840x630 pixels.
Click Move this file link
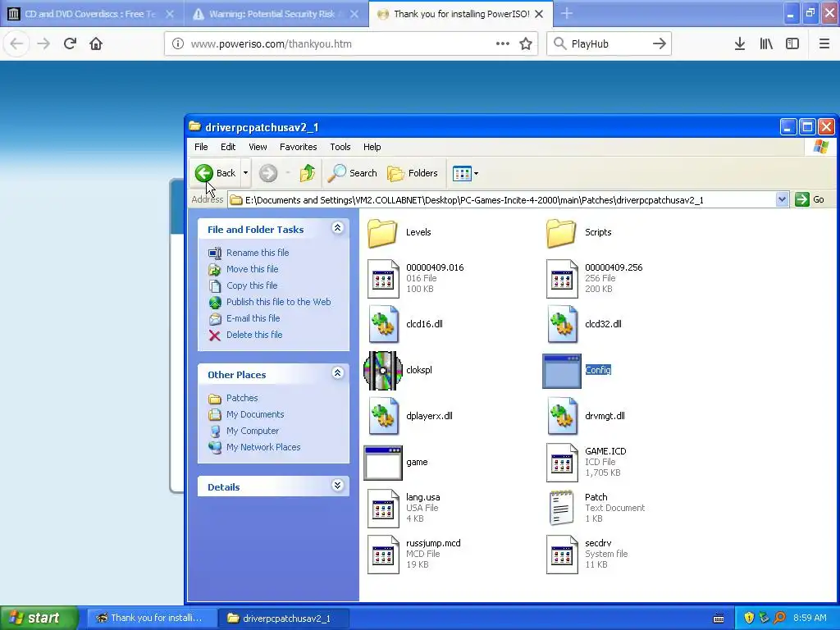pos(252,269)
